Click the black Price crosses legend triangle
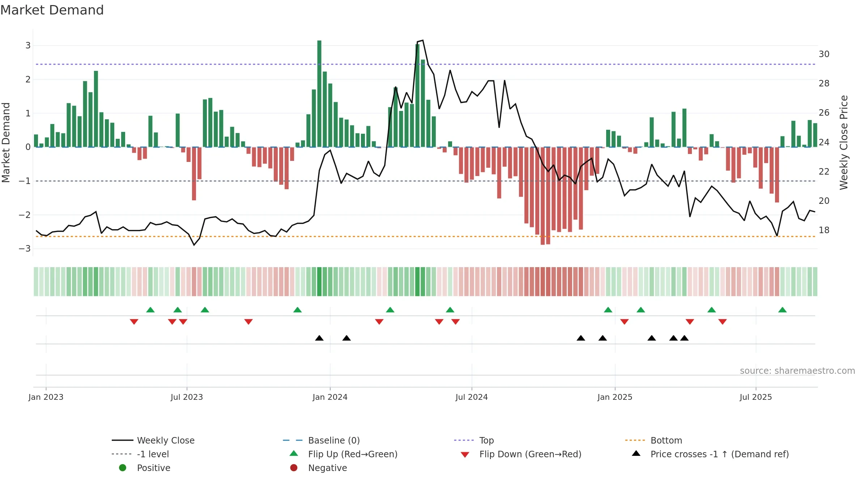 (636, 453)
